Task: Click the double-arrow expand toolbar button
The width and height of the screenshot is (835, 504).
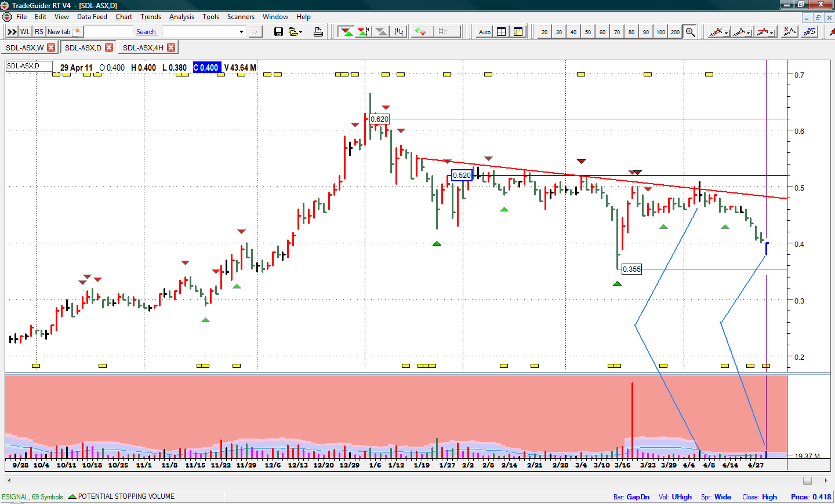Action: [12, 32]
